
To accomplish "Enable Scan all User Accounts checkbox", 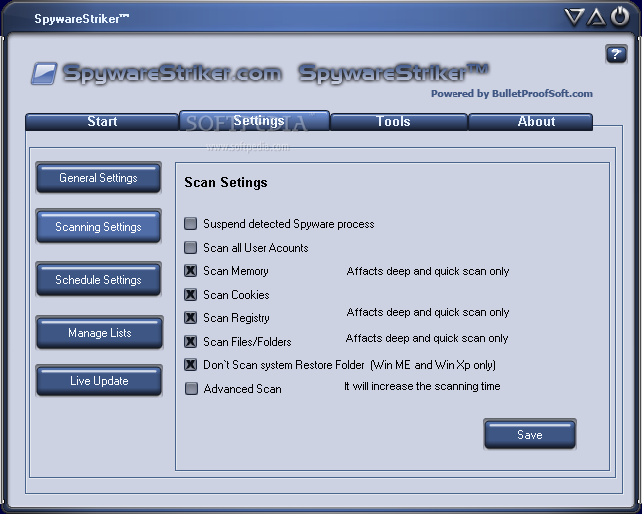I will [190, 247].
